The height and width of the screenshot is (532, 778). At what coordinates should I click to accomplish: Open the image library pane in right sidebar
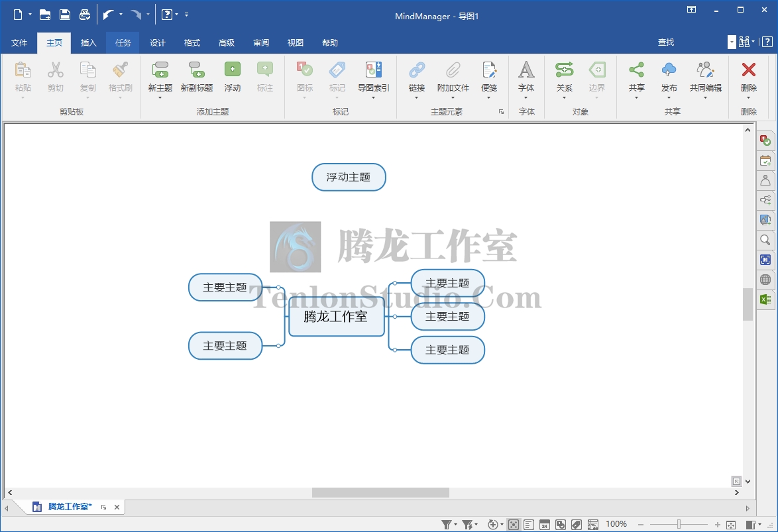click(765, 220)
